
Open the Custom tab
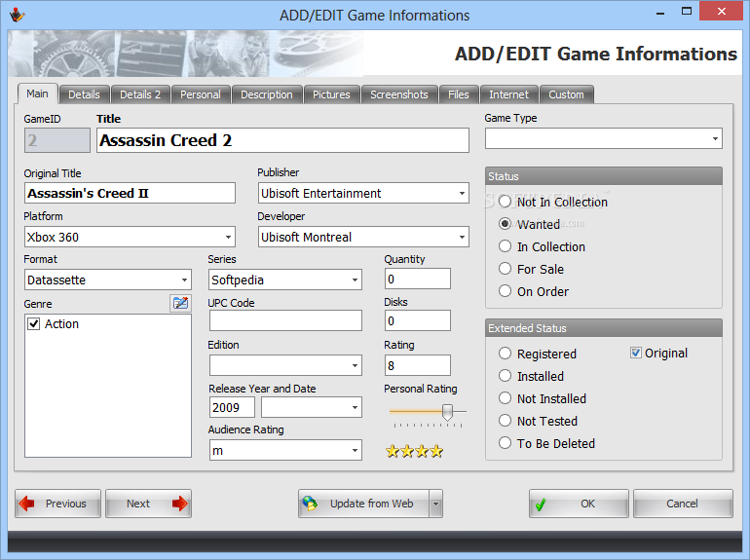click(x=566, y=94)
